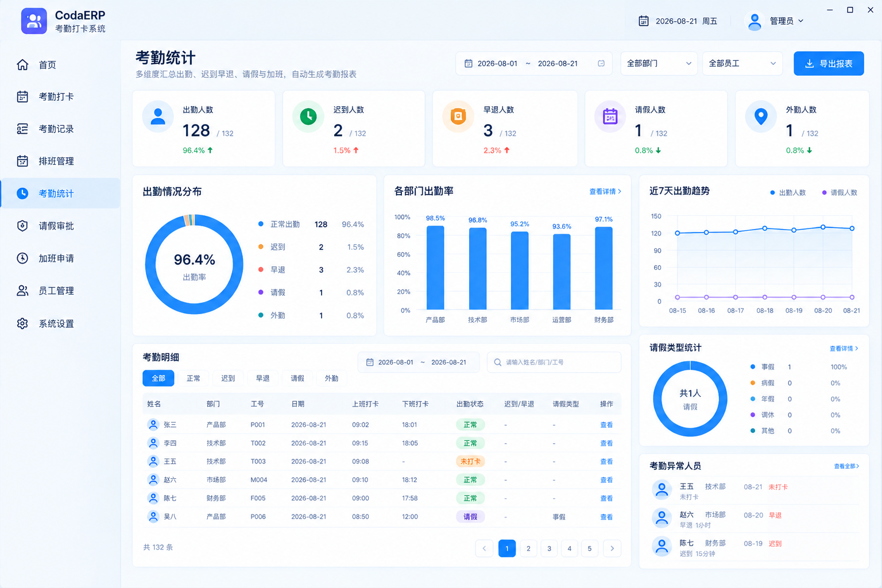This screenshot has width=882, height=588.
Task: Click avatar icon of 张三 row
Action: pyautogui.click(x=153, y=424)
